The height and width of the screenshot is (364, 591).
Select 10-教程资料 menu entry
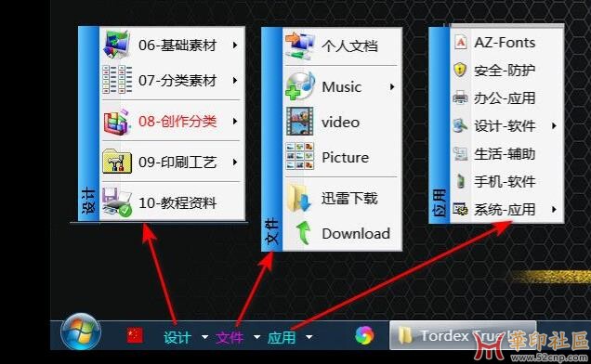tap(172, 202)
